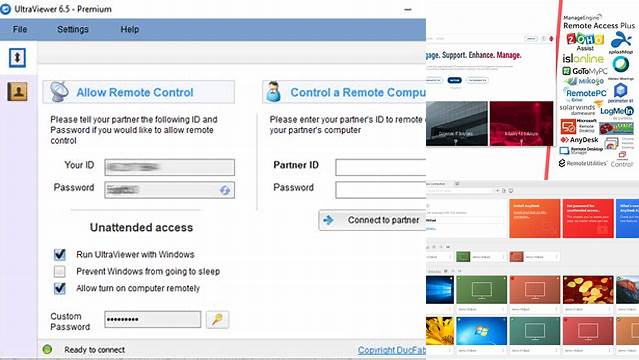Click the Splashtop logo
This screenshot has height=360, width=639.
[x=621, y=43]
